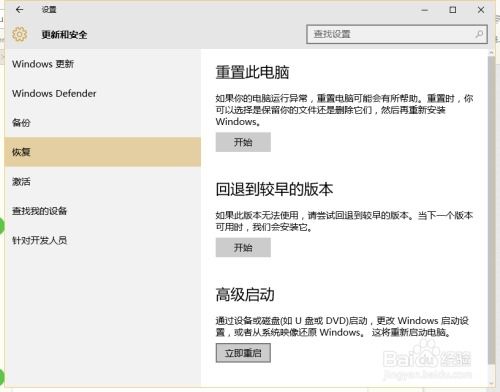
Task: Close the settings window
Action: tap(481, 10)
